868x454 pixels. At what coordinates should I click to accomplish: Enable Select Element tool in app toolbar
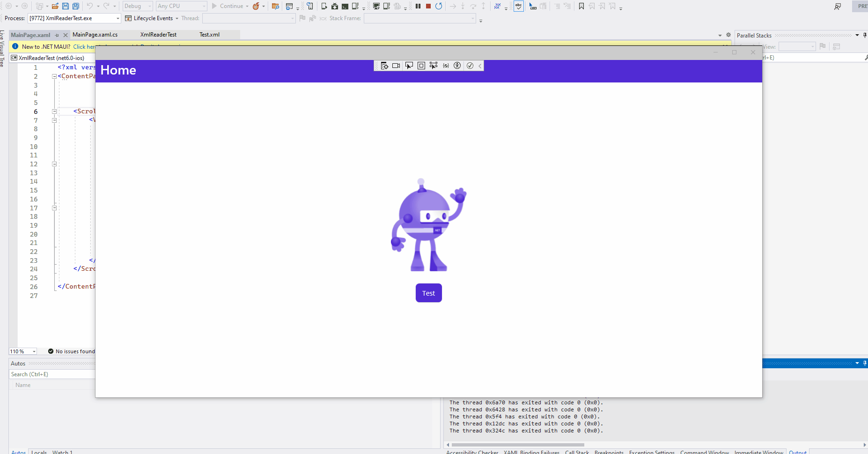tap(409, 66)
